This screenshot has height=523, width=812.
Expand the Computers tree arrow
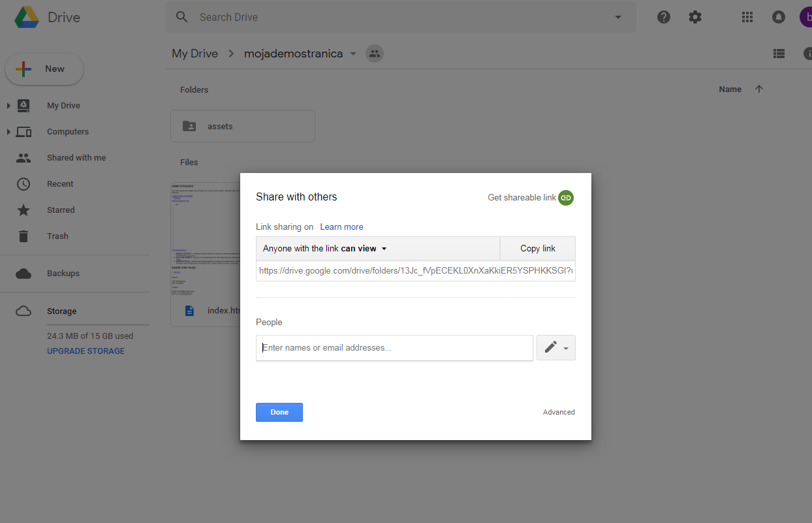click(8, 132)
